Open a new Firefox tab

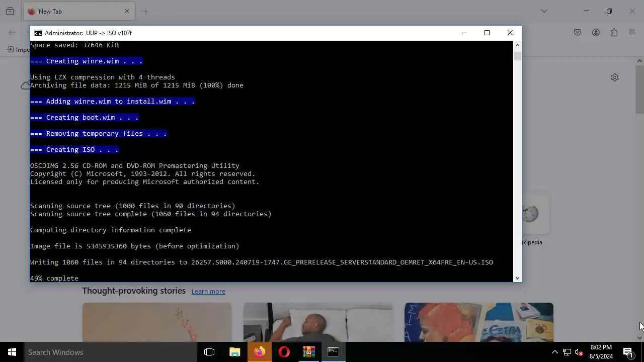pyautogui.click(x=145, y=11)
